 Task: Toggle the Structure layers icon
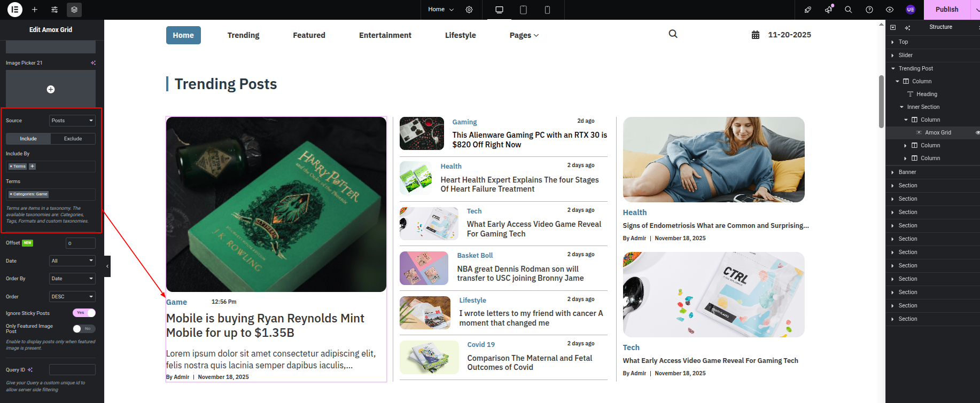coord(74,10)
